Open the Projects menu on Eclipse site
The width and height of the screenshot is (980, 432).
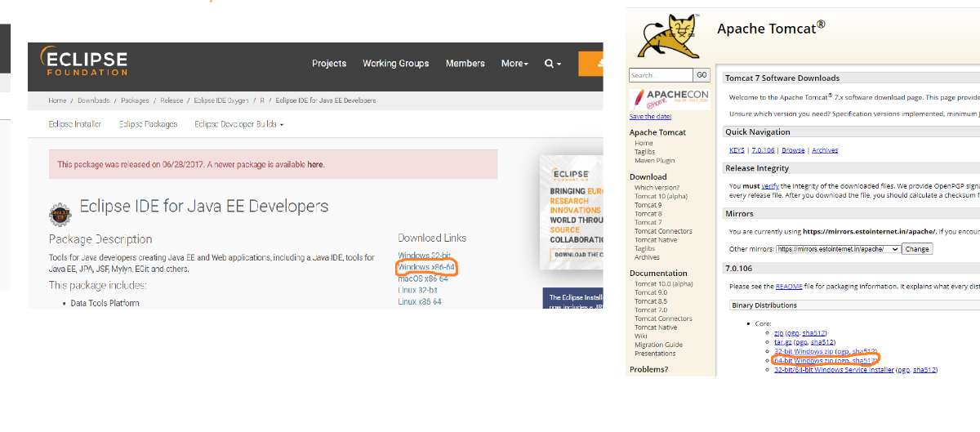[329, 64]
